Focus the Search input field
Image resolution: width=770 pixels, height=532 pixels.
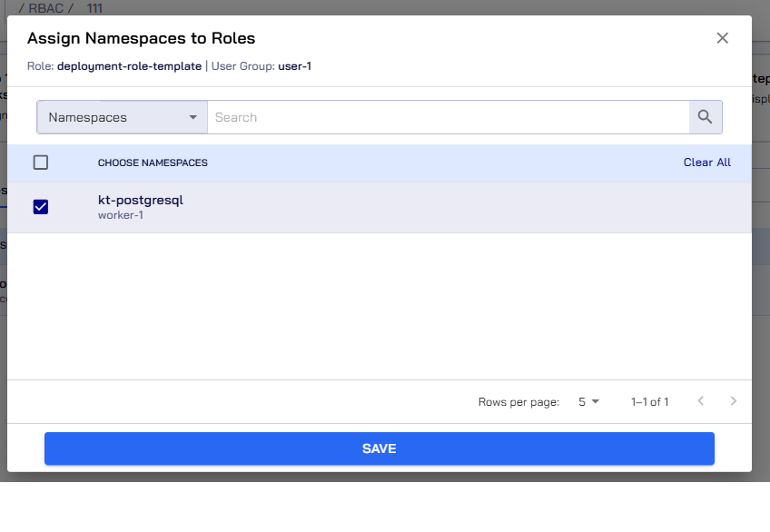[449, 117]
